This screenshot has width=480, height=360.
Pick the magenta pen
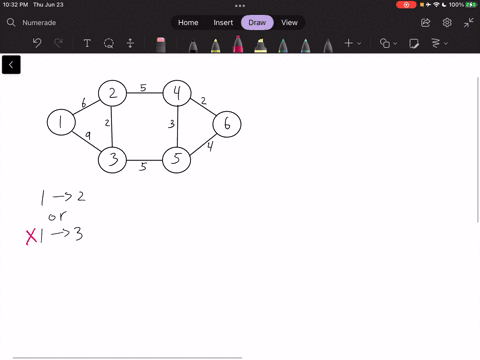pyautogui.click(x=238, y=44)
